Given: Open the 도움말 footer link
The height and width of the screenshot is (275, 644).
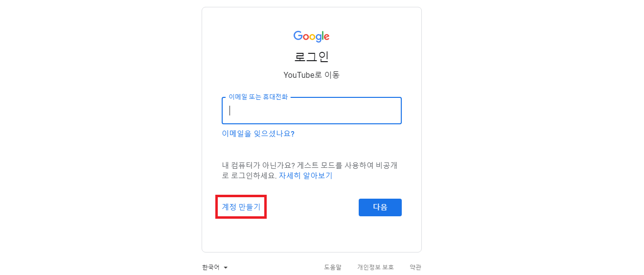Looking at the screenshot, I should click(333, 267).
